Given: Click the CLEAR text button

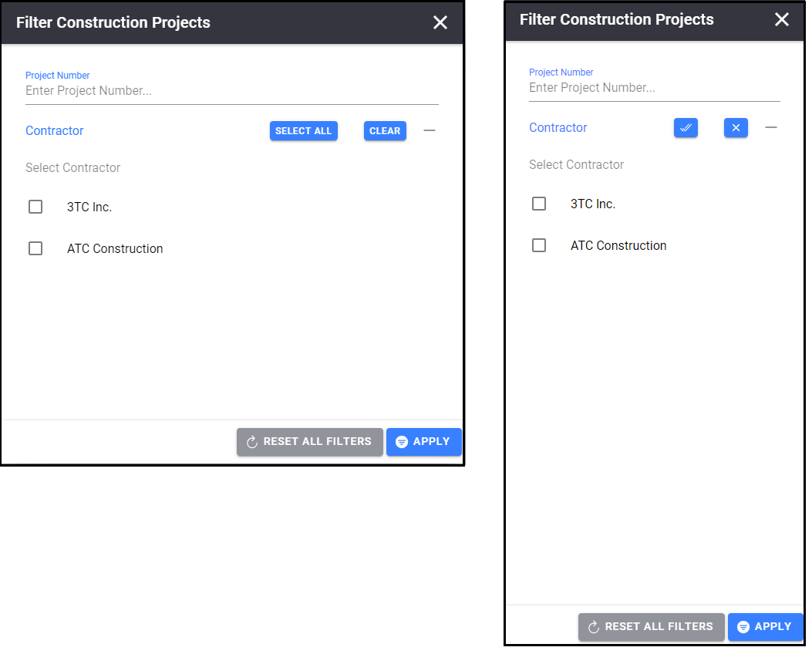Looking at the screenshot, I should tap(385, 131).
